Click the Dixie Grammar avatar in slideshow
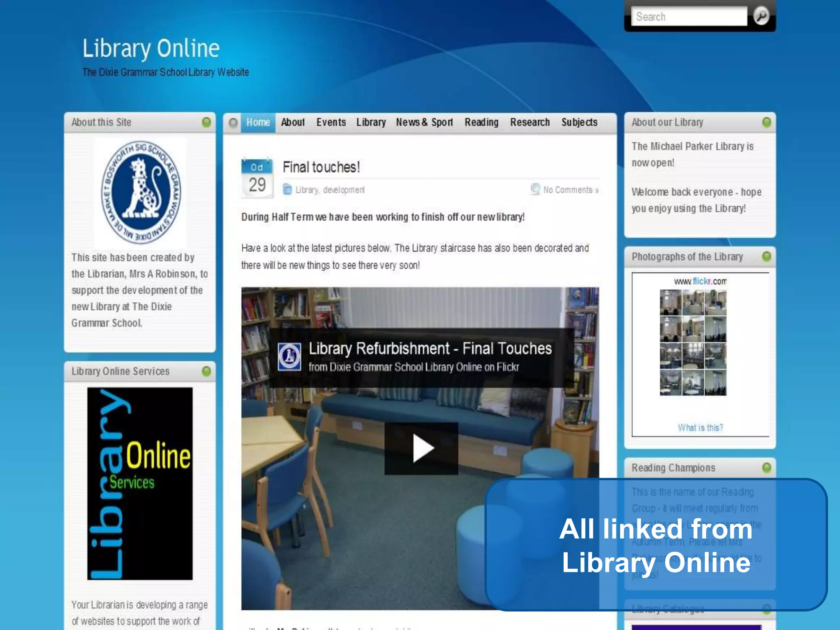Image resolution: width=840 pixels, height=630 pixels. [x=290, y=357]
